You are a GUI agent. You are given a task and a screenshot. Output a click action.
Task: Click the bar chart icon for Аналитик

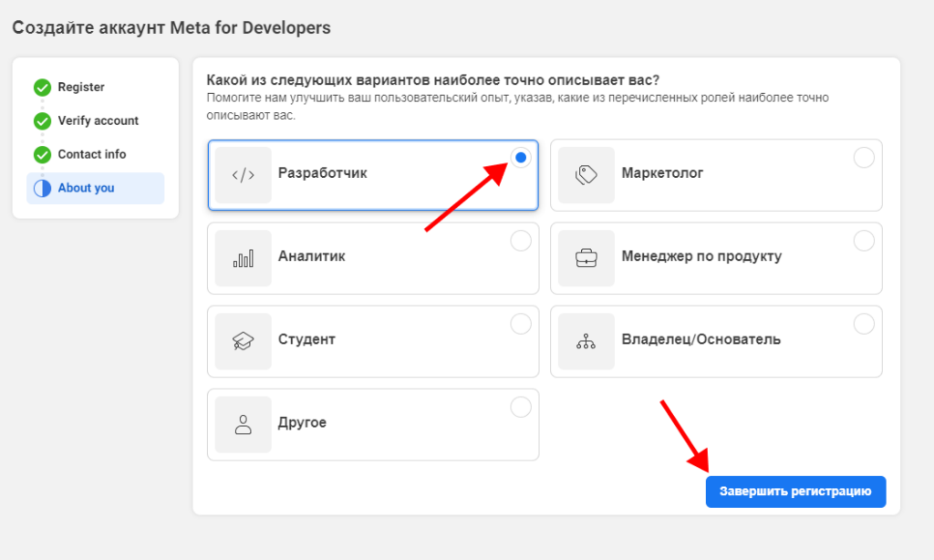click(x=244, y=258)
